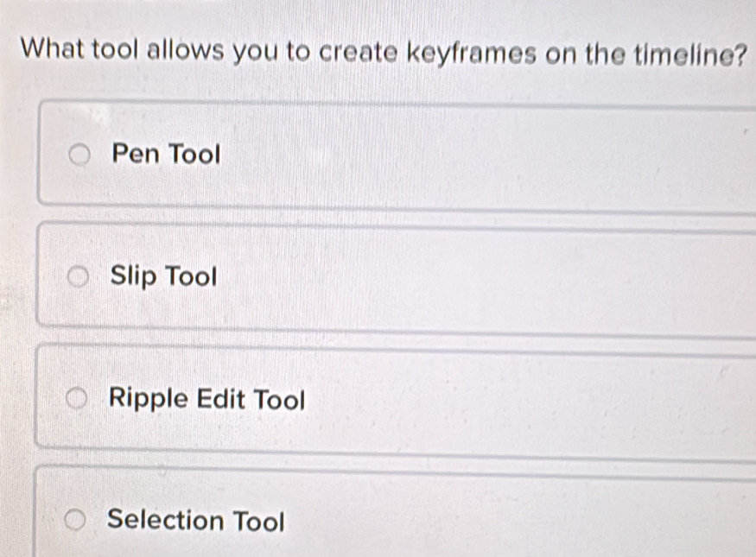The width and height of the screenshot is (756, 557).
Task: Click the word 'Slip' in the second option
Action: coord(134,276)
